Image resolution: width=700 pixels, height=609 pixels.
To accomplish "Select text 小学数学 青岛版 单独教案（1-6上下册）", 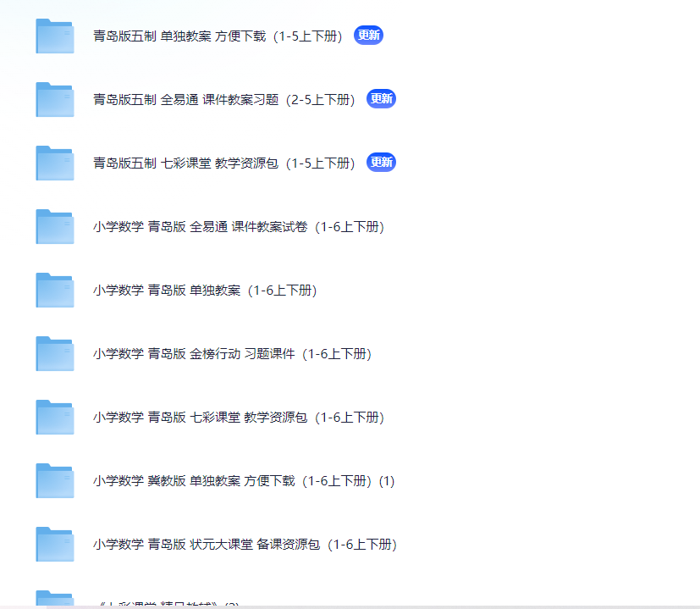I will tap(206, 290).
